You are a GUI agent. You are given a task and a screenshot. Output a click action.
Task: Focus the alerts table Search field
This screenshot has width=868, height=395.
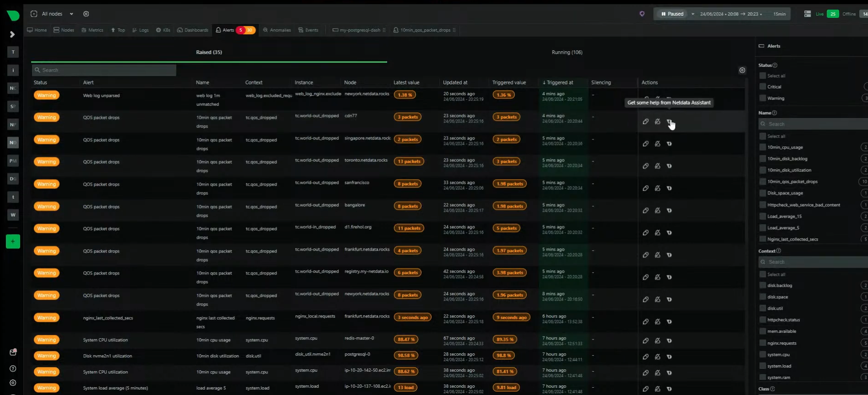pos(104,70)
